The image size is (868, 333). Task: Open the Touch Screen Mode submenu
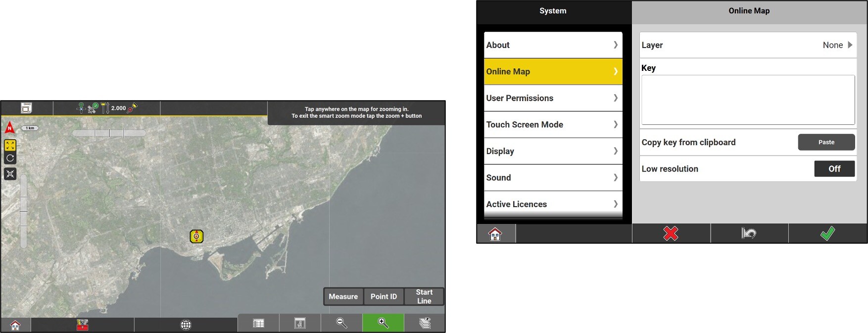point(552,125)
